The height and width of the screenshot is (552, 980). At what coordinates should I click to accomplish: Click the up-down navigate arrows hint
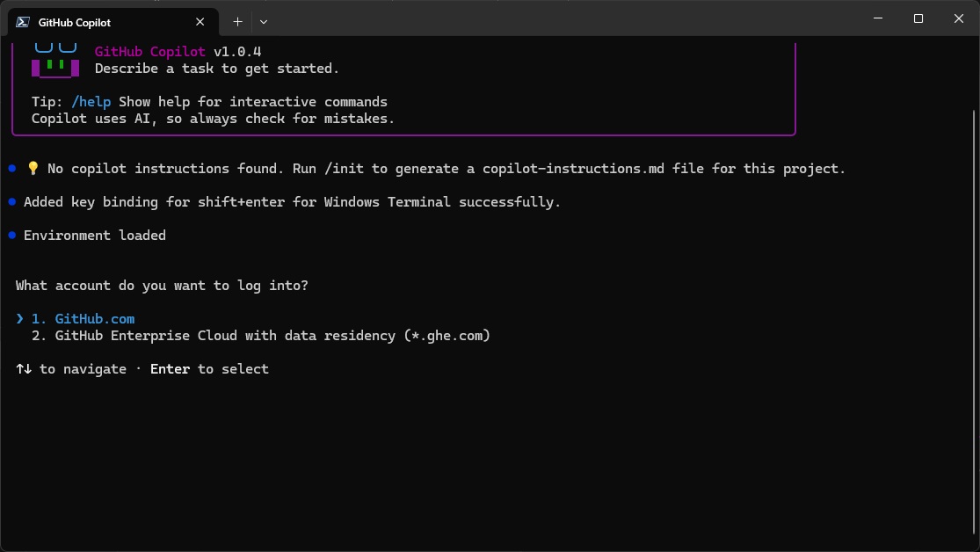pos(24,369)
